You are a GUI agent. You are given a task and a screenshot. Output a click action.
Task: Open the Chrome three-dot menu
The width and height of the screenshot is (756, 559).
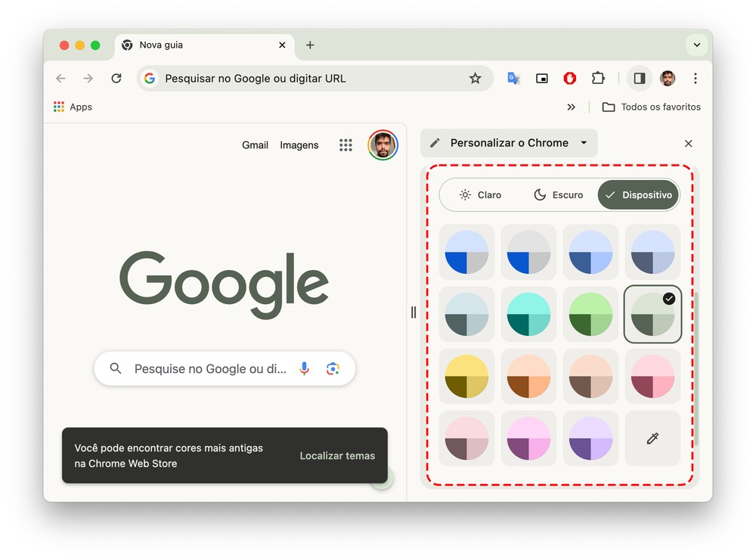point(695,78)
